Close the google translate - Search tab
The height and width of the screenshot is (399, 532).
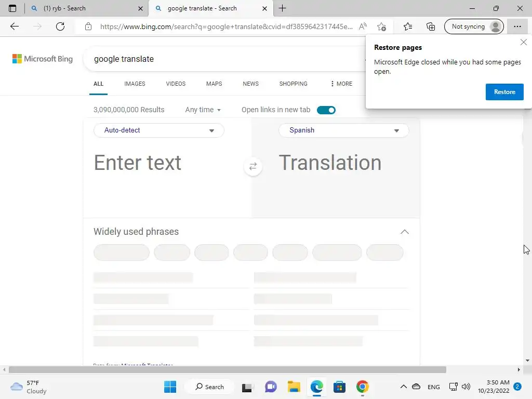(x=264, y=8)
